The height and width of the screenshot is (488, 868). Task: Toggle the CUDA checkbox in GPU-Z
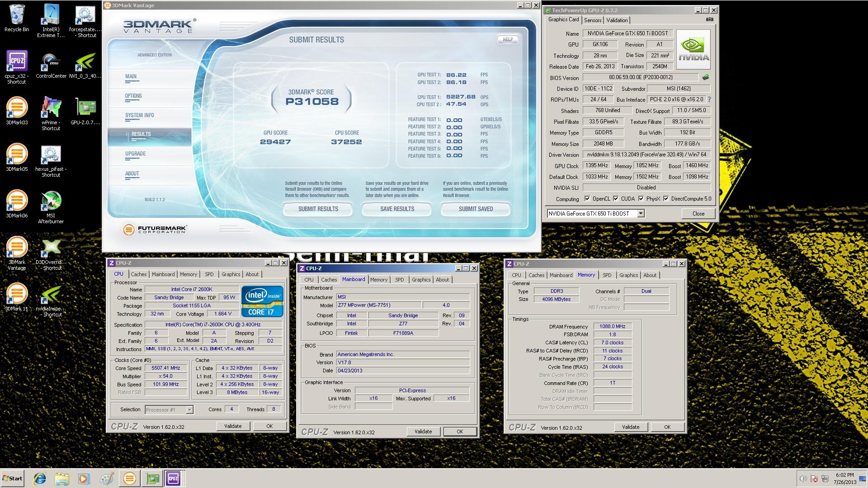[615, 198]
